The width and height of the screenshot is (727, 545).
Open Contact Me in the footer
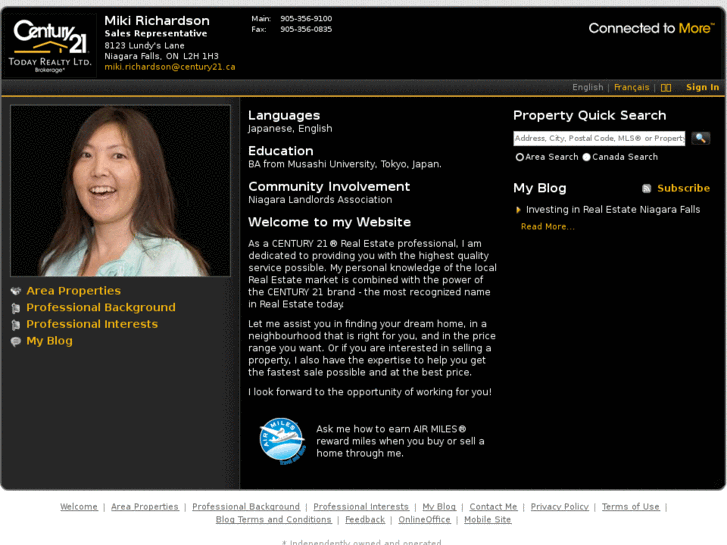click(493, 507)
